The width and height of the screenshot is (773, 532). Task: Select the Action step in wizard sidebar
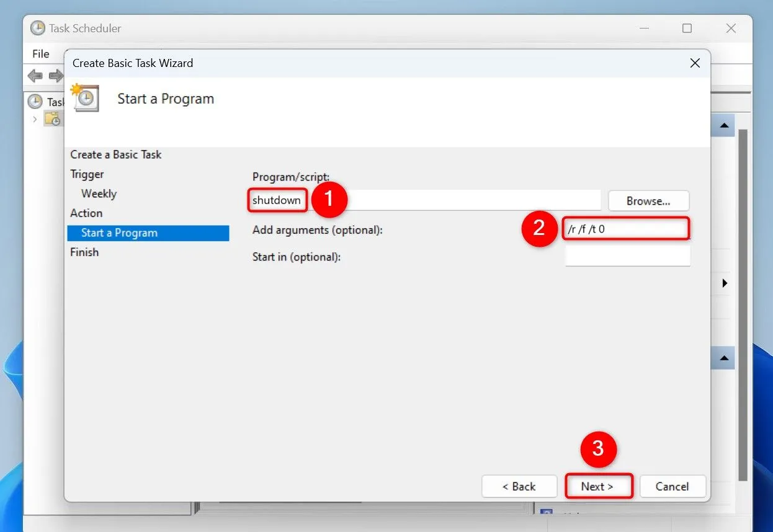(86, 213)
